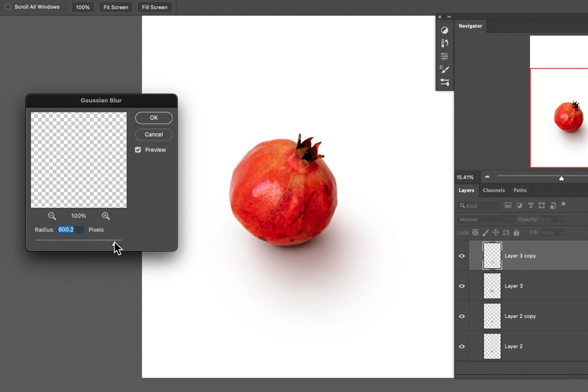Viewport: 588px width, 392px height.
Task: Filter layers by type layers using T icon
Action: point(531,205)
